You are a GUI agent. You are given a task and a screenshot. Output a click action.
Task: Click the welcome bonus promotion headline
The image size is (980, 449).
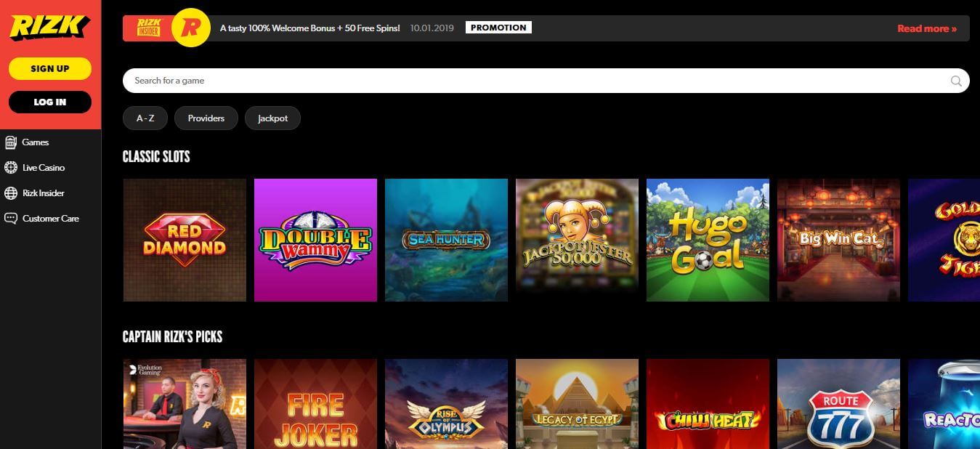pos(310,28)
